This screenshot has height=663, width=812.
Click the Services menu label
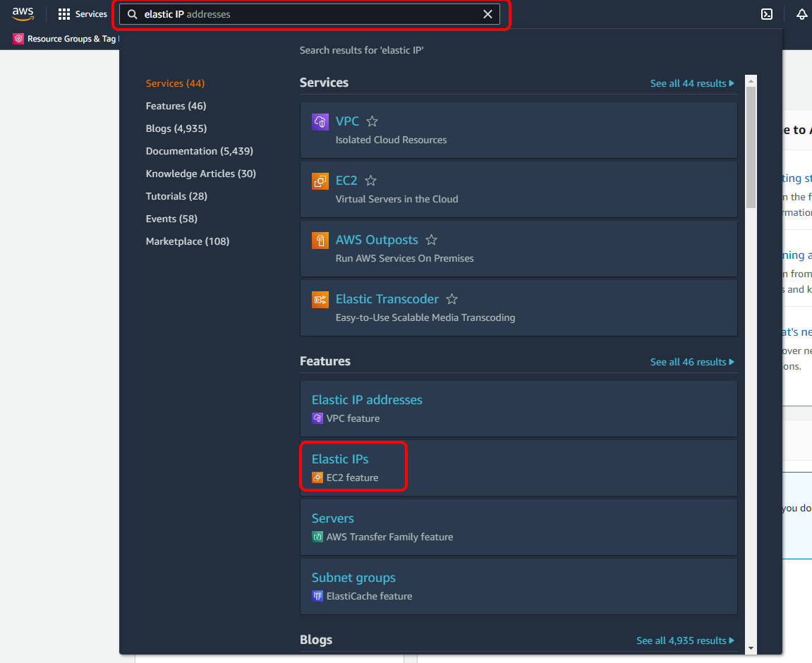coord(91,14)
